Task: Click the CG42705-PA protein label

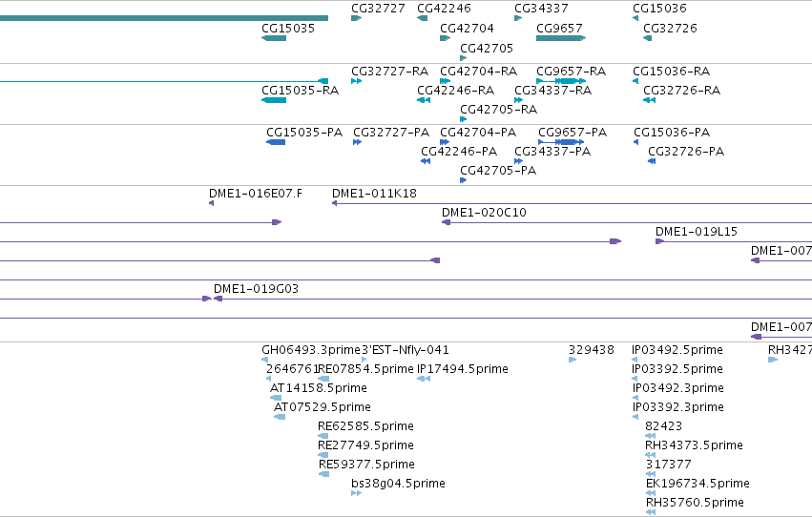Action: point(498,171)
